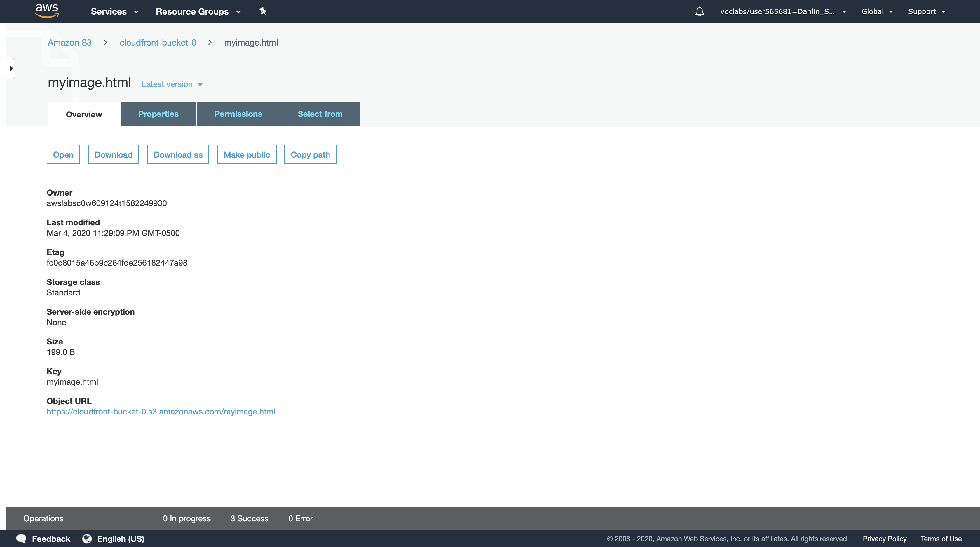The width and height of the screenshot is (980, 547).
Task: Open the Global region selector
Action: 876,11
